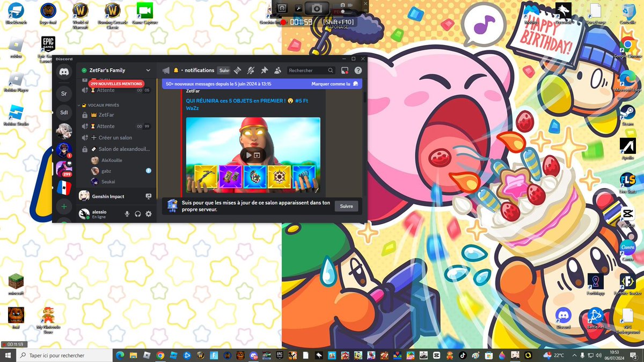
Task: Toggle channel notification mute bell icon
Action: (251, 70)
